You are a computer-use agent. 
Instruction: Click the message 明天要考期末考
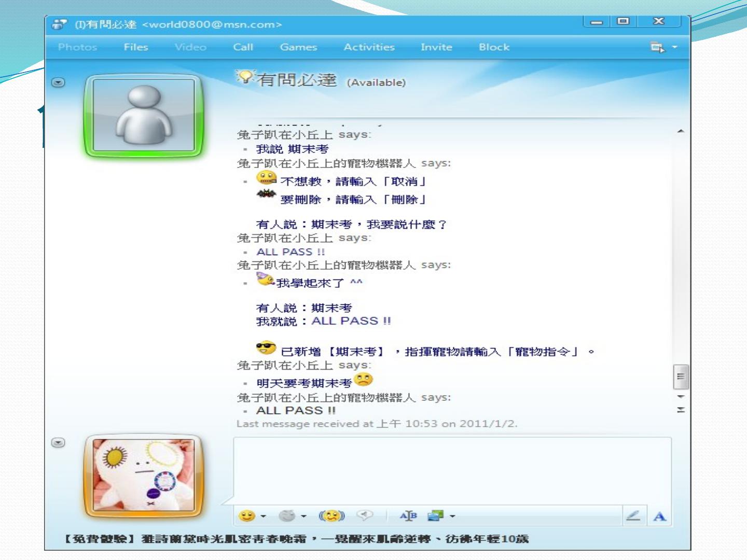tap(304, 383)
